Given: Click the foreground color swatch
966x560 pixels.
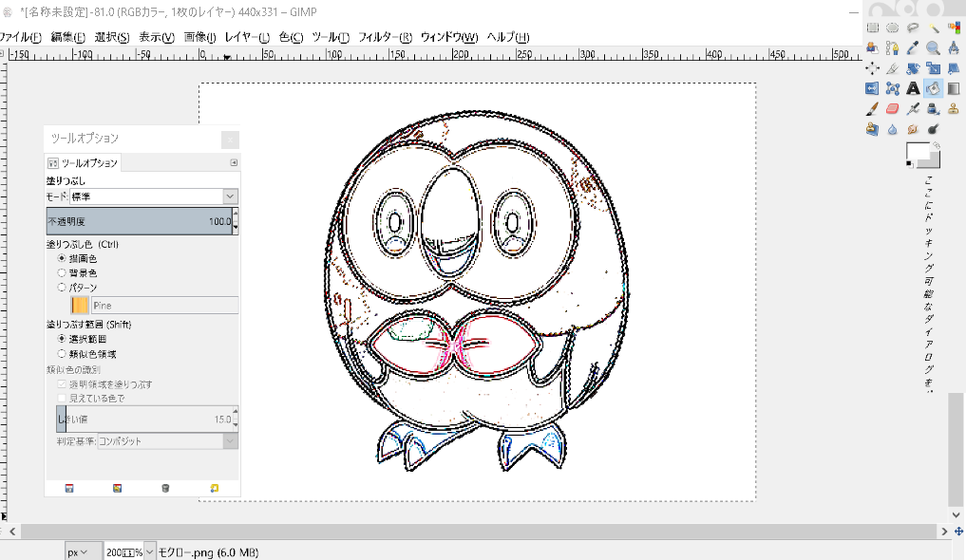Looking at the screenshot, I should [x=918, y=152].
